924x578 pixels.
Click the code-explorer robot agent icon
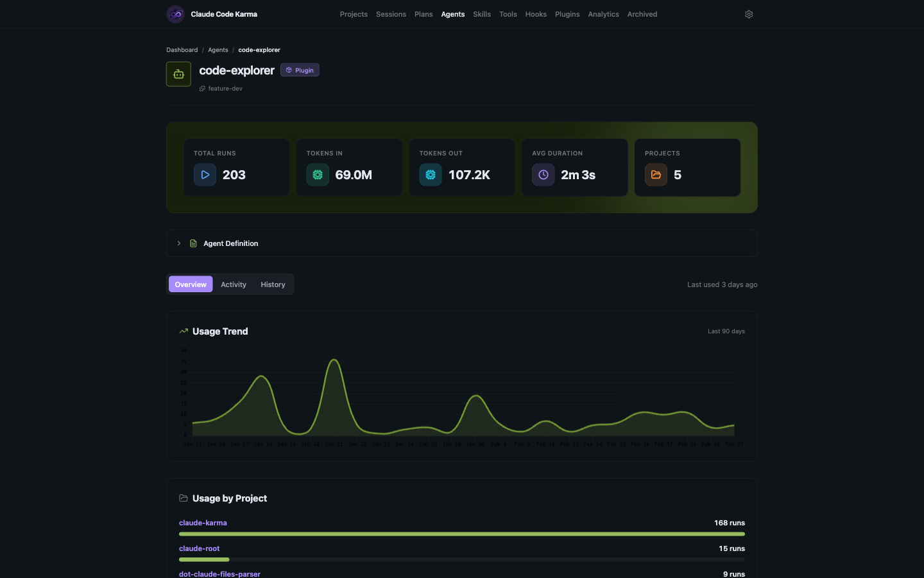point(178,74)
